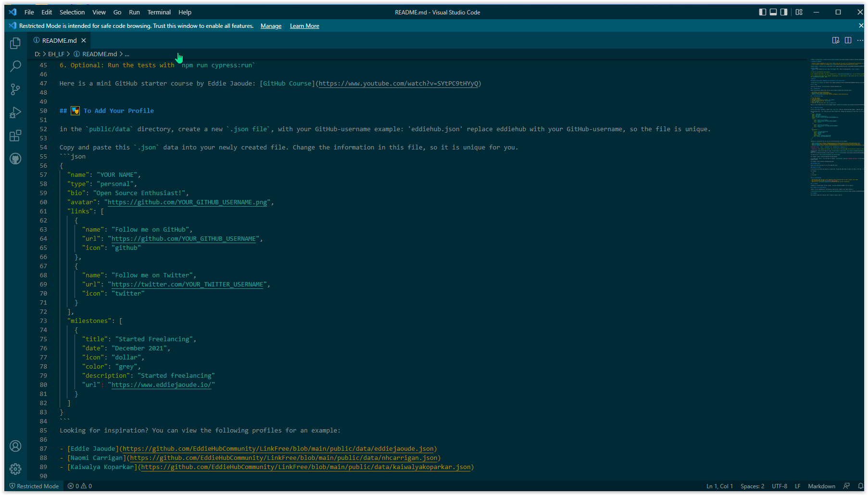Click Restricted Mode in the status bar
Image resolution: width=868 pixels, height=495 pixels.
tap(34, 486)
